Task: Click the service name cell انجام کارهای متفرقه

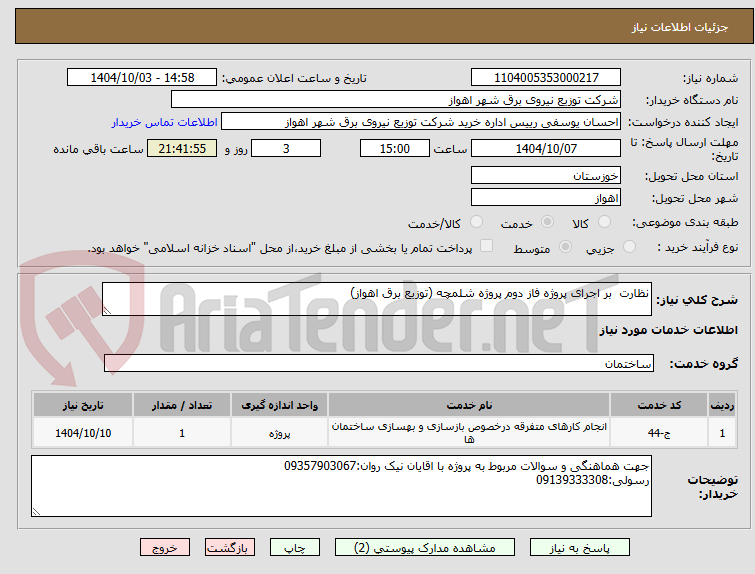Action: click(469, 433)
